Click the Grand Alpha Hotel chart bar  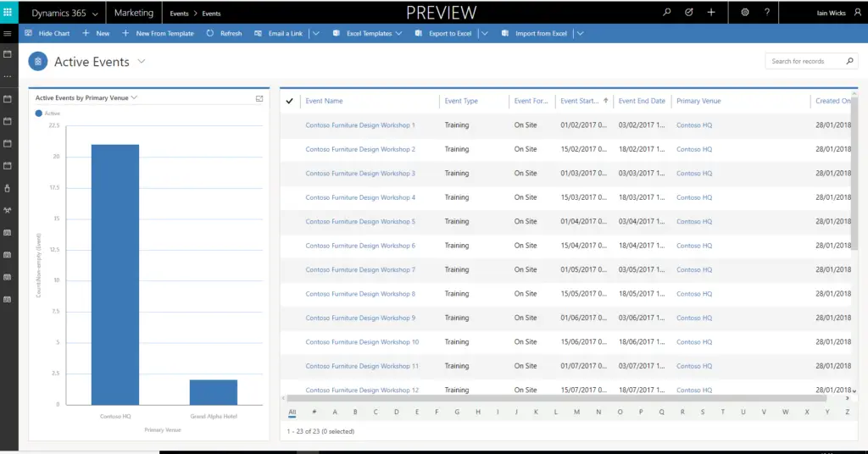pyautogui.click(x=214, y=392)
